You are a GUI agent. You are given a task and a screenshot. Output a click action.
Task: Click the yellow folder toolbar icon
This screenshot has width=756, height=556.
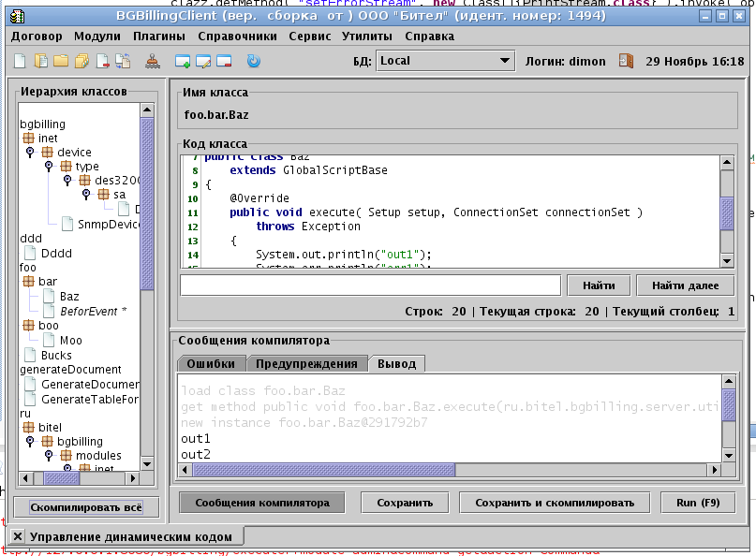coord(61,62)
